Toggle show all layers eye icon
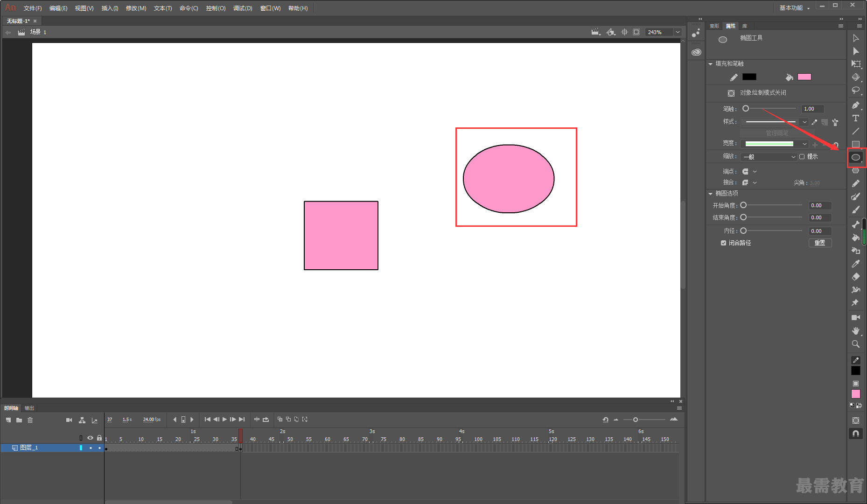 tap(90, 438)
